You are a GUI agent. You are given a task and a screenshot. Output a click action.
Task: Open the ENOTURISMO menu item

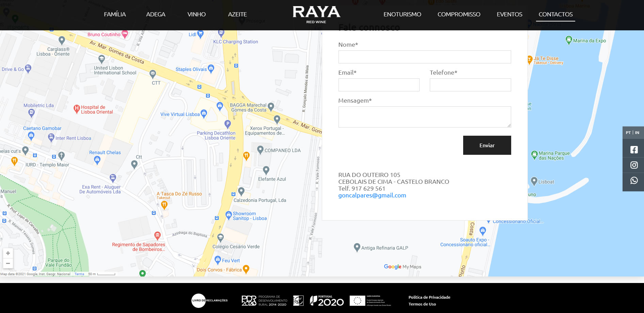tap(402, 14)
